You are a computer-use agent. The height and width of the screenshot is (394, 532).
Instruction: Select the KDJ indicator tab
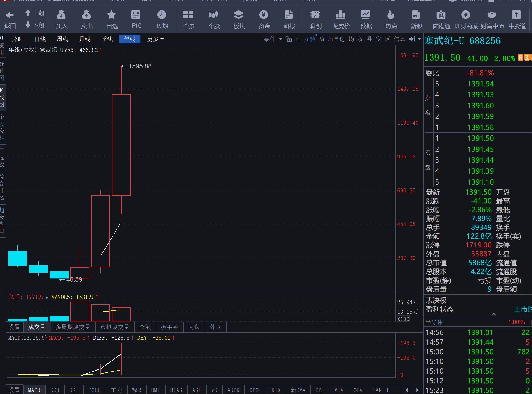(55, 390)
